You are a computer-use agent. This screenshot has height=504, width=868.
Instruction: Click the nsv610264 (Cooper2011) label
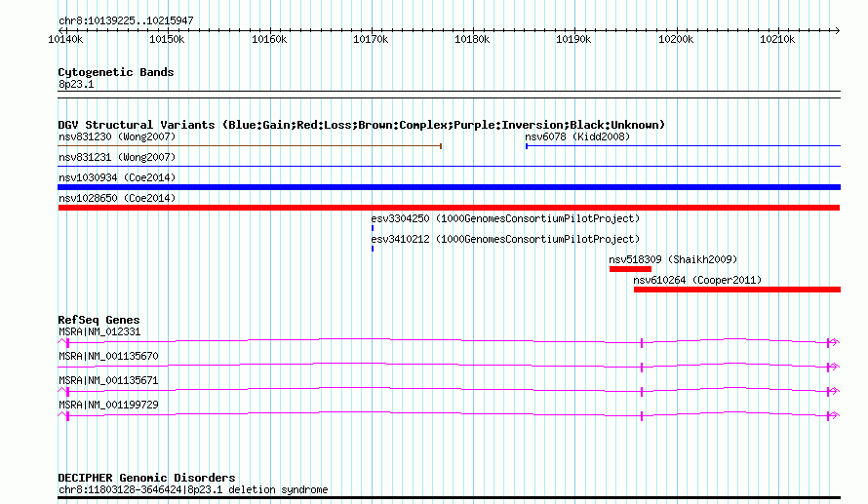697,280
